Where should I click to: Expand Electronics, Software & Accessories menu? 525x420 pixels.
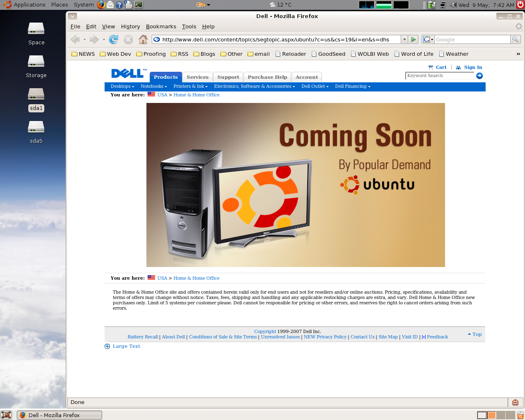click(254, 86)
